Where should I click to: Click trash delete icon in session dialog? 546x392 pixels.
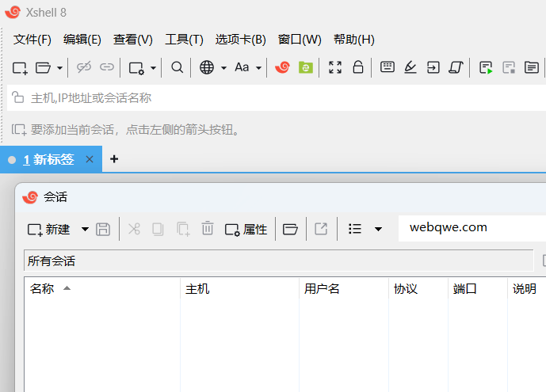tap(207, 229)
